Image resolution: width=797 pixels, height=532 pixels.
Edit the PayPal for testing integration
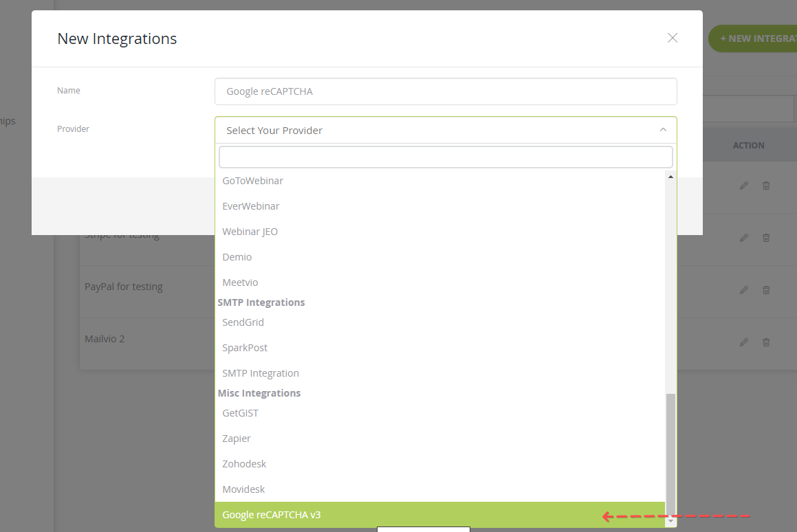pyautogui.click(x=744, y=290)
